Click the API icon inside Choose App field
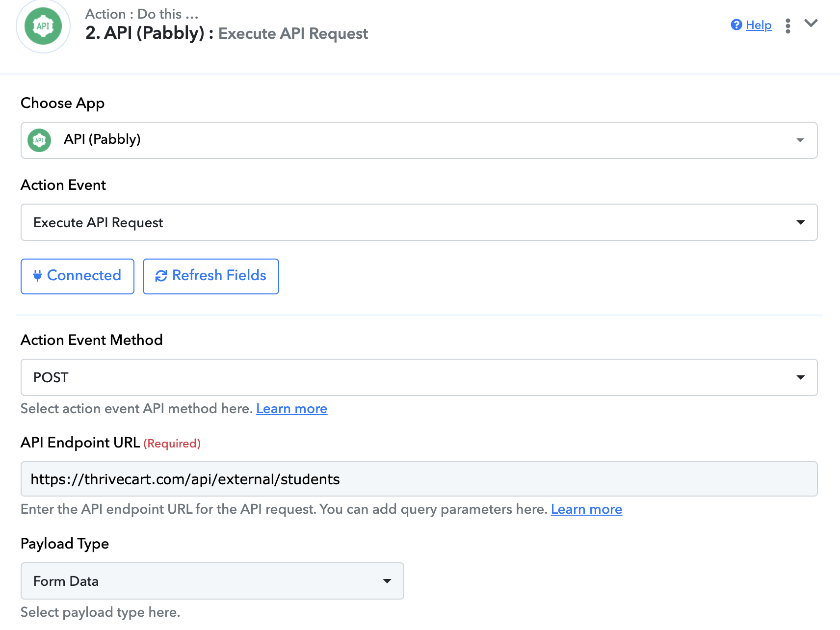Image resolution: width=840 pixels, height=630 pixels. coord(39,140)
